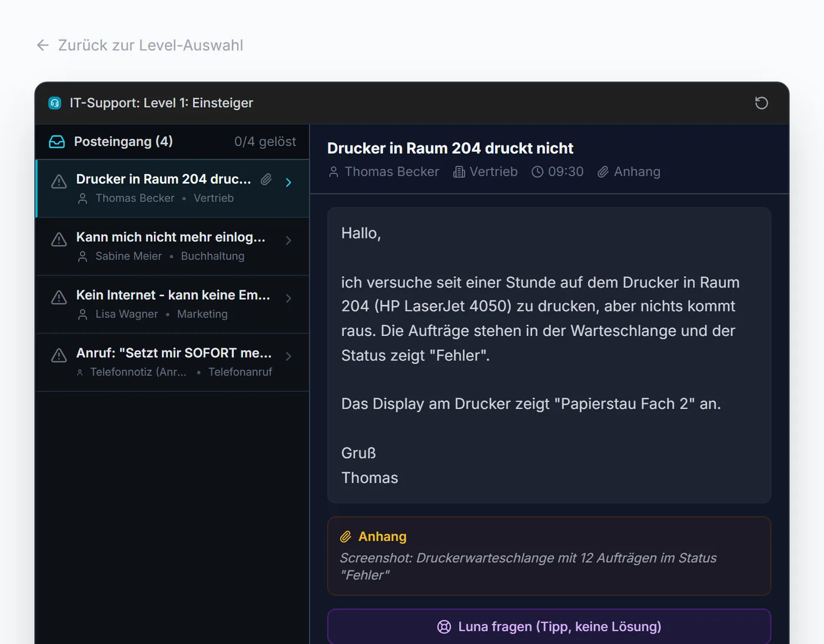Image resolution: width=824 pixels, height=644 pixels.
Task: Click the yellow paperclip icon in Anhang box
Action: [345, 537]
